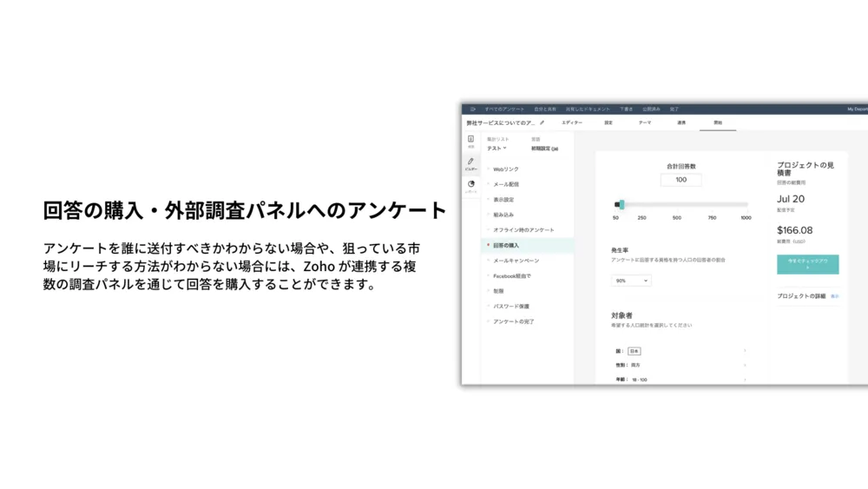
Task: Select the Builder pencil icon in left rail
Action: 470,162
